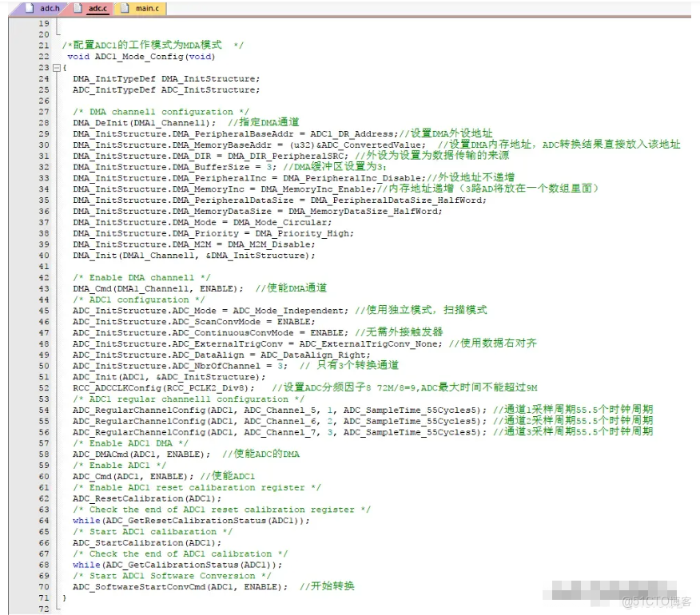Click the file icon on the adc.c tab
The height and width of the screenshot is (615, 700).
[x=78, y=8]
